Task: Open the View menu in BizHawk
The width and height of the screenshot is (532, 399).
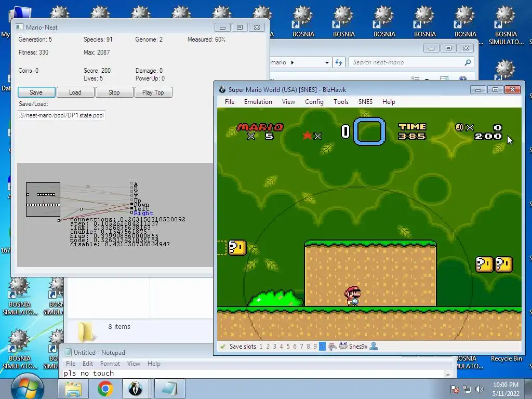Action: 288,102
